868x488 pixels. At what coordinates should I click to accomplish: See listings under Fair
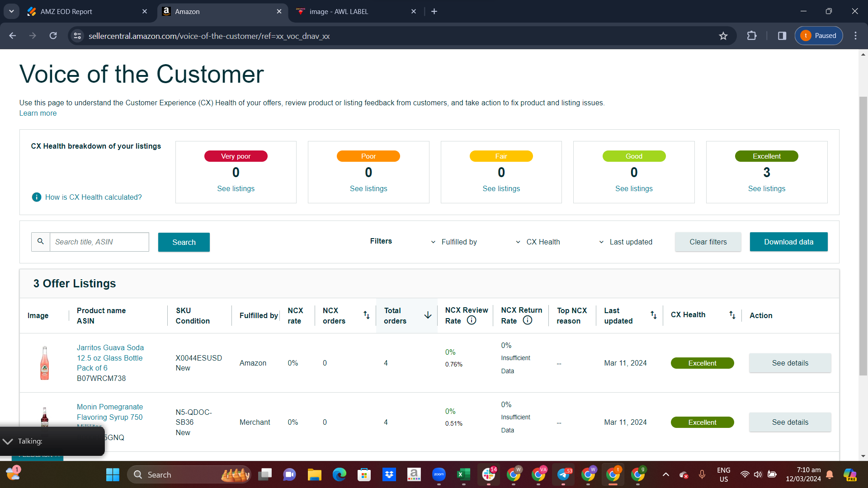[x=501, y=188]
